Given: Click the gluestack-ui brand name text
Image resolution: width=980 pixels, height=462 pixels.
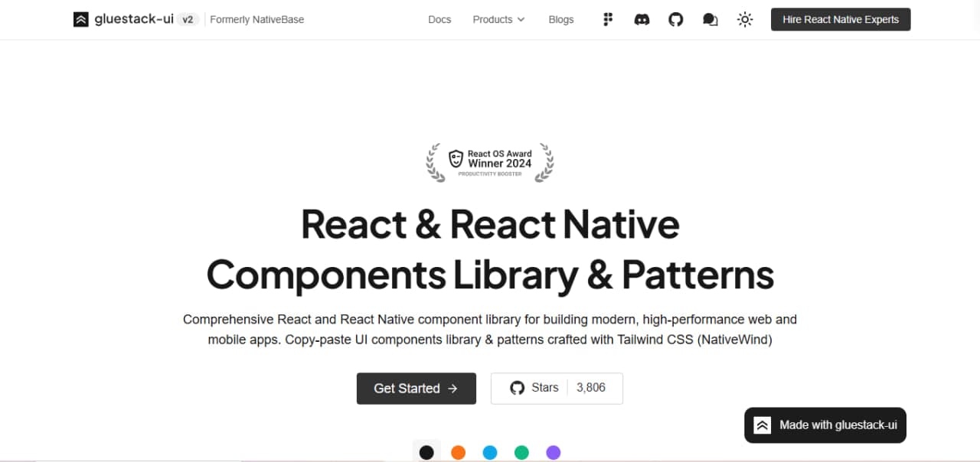Looking at the screenshot, I should point(134,19).
